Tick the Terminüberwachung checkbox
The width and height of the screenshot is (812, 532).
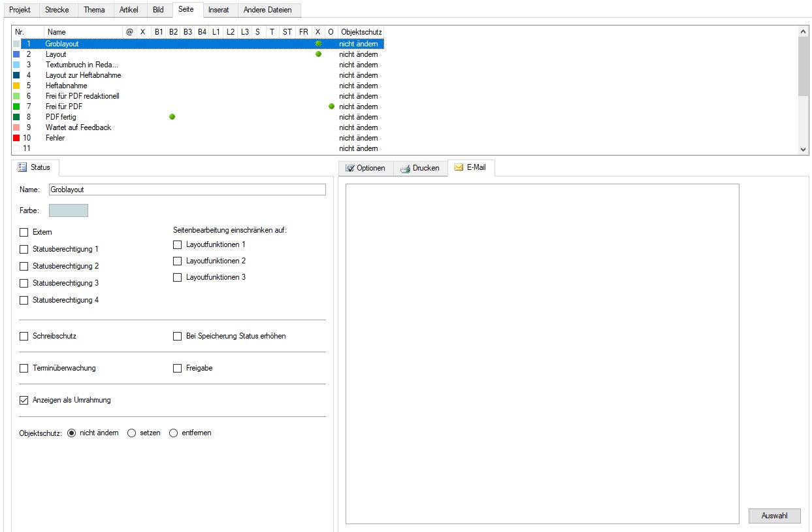point(24,369)
